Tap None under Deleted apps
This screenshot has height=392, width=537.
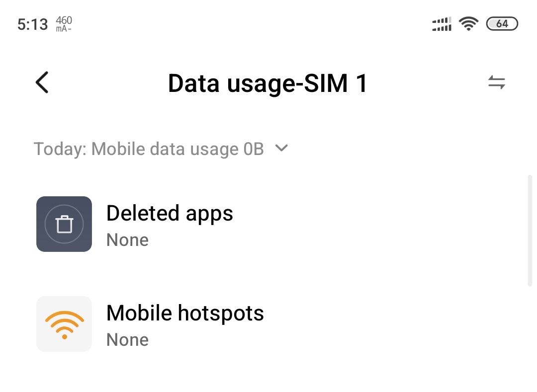127,240
